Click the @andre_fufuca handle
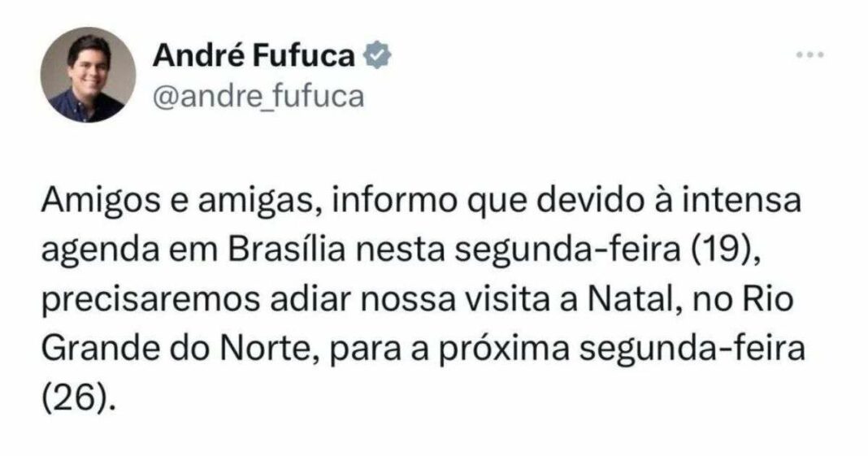Viewport: 868px width, 456px height. click(258, 97)
